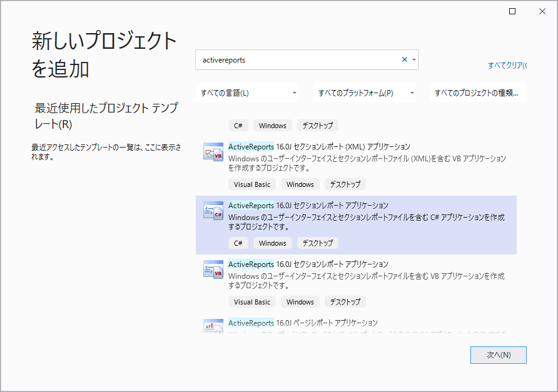Click the すべてクリア link
The height and width of the screenshot is (392, 558).
pyautogui.click(x=507, y=65)
